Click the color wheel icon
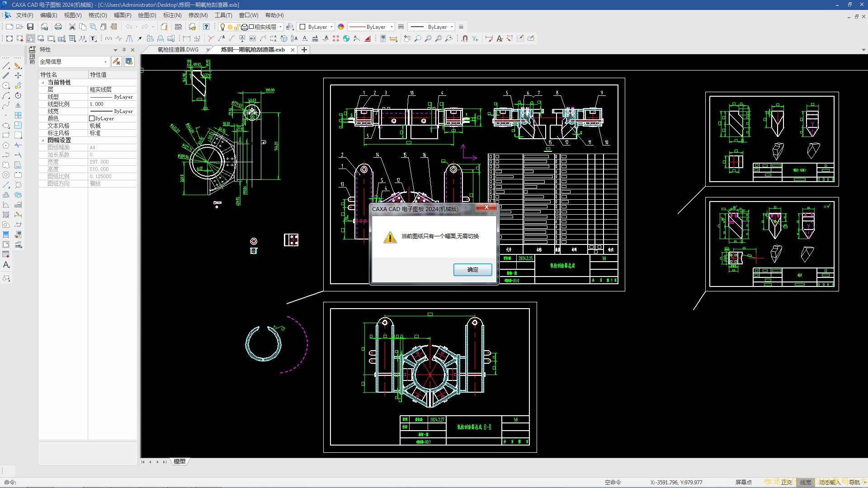Screen dimensions: 868x488 (x=341, y=27)
